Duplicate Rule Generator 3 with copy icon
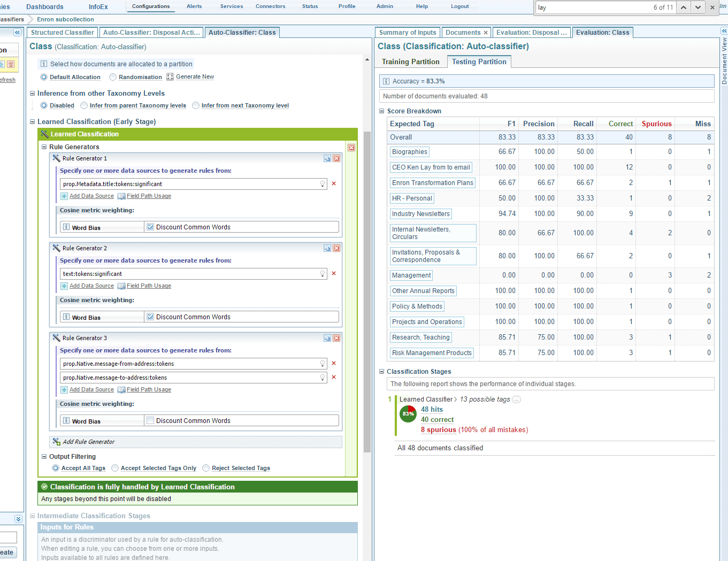728x561 pixels. pyautogui.click(x=327, y=338)
